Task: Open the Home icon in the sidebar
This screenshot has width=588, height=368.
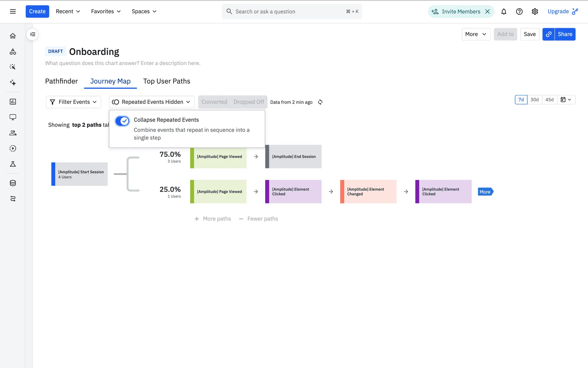Action: [x=13, y=36]
